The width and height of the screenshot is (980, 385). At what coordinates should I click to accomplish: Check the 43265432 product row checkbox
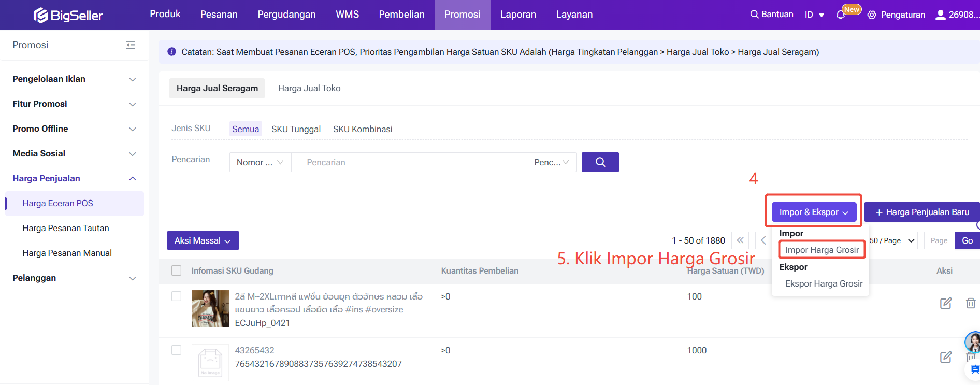coord(177,350)
